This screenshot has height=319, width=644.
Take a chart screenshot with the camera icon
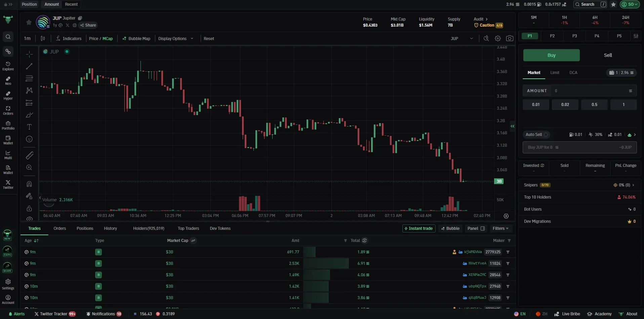pos(510,38)
